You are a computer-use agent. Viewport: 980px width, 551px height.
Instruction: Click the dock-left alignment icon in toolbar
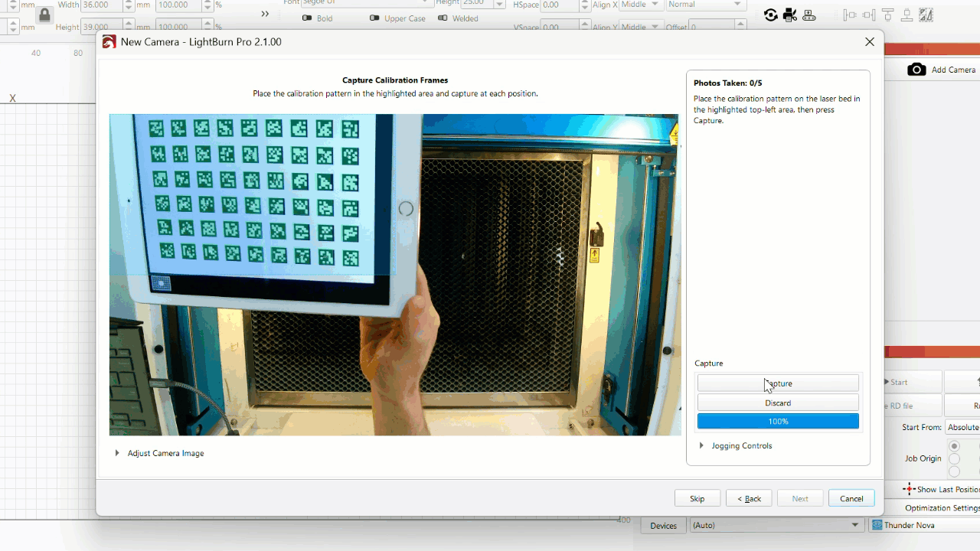click(x=850, y=15)
